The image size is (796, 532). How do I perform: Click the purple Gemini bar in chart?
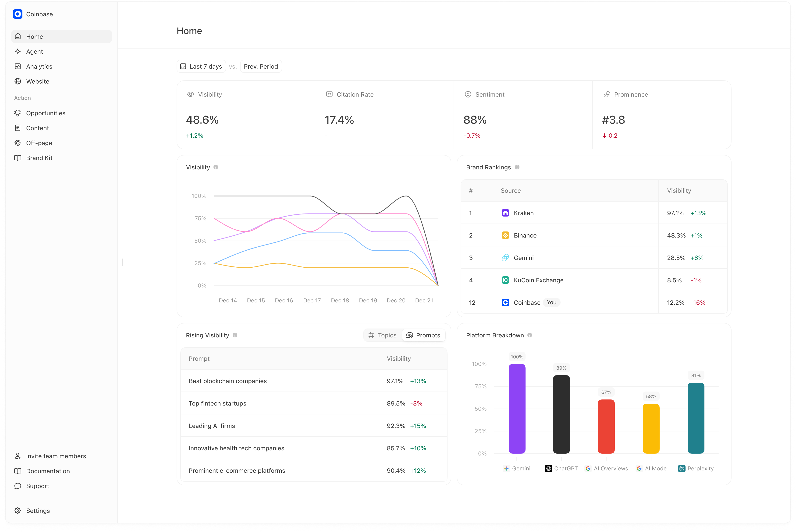(516, 409)
